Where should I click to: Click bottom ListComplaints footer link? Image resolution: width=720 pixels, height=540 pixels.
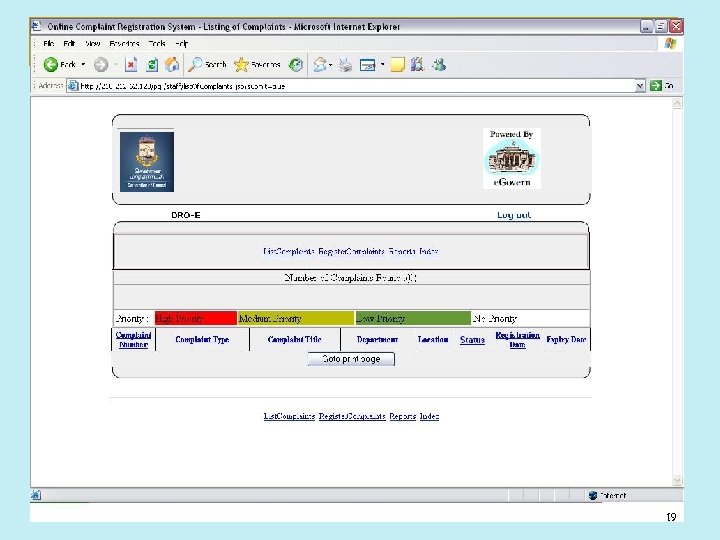[x=289, y=416]
